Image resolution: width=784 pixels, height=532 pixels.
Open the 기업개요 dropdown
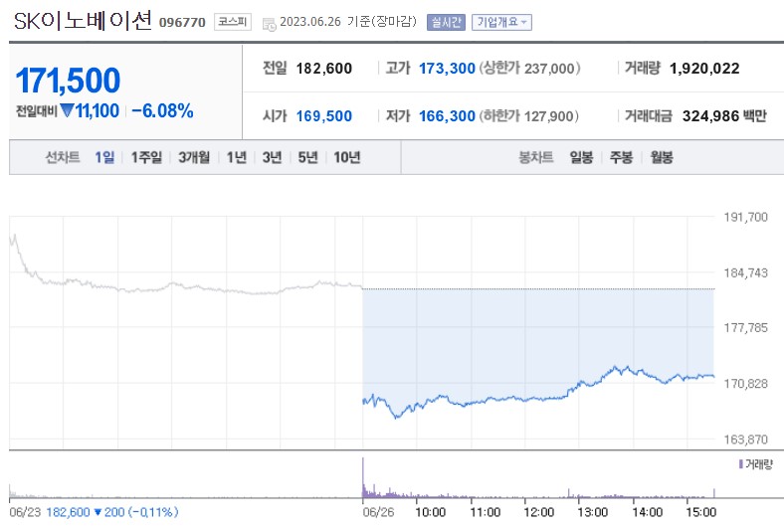pos(501,22)
